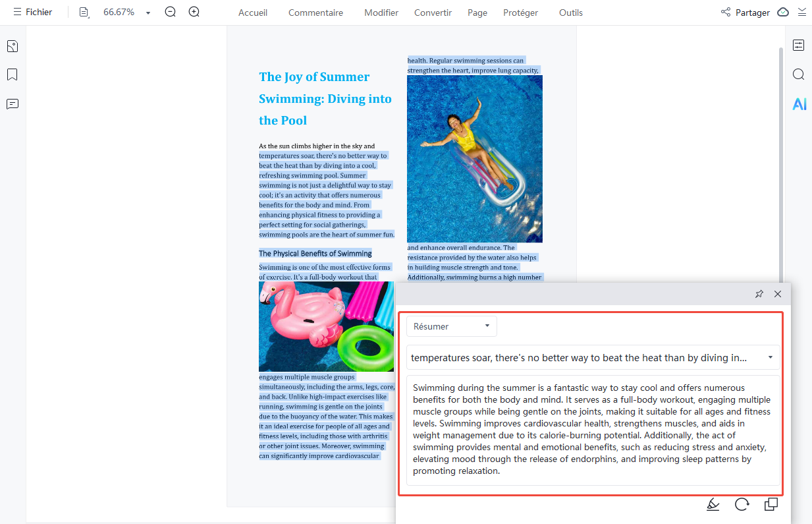The image size is (812, 524).
Task: Open the Fichier menu
Action: 33,13
